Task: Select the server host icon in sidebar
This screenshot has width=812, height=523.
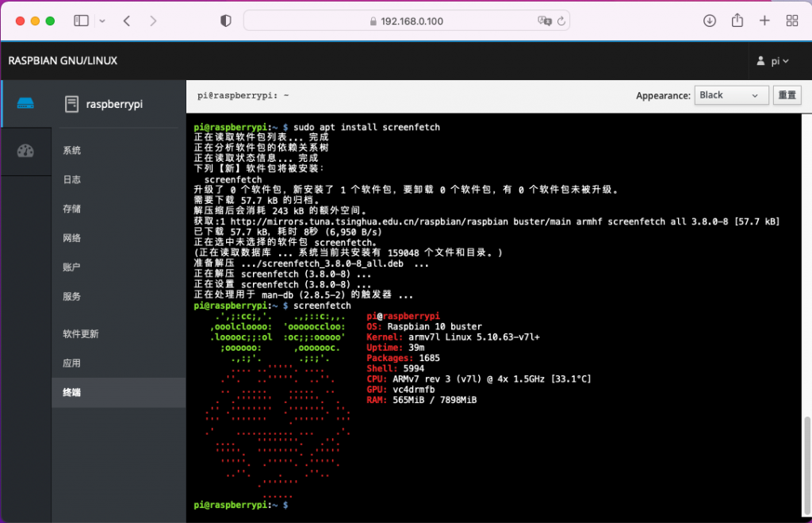Action: tap(26, 103)
